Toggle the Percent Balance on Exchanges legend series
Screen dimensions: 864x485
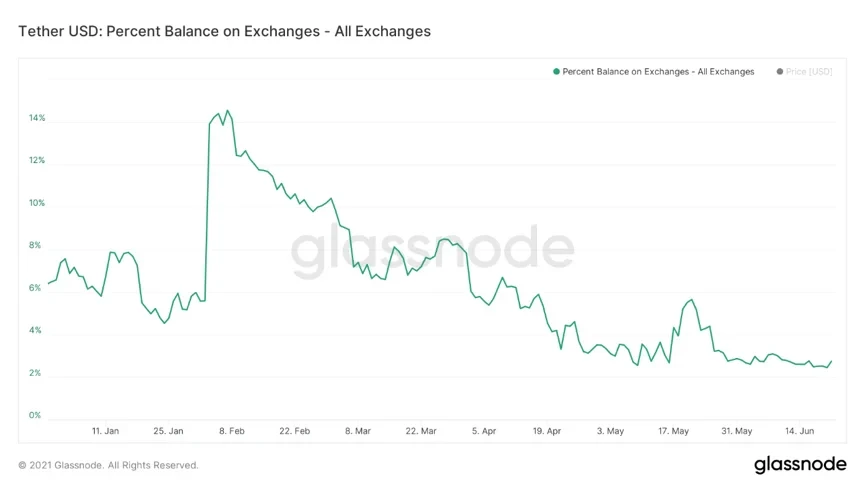pyautogui.click(x=658, y=72)
